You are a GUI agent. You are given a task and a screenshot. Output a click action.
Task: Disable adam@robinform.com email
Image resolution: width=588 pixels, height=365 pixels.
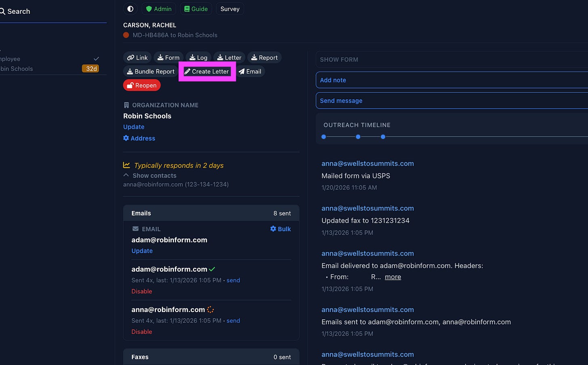(142, 291)
